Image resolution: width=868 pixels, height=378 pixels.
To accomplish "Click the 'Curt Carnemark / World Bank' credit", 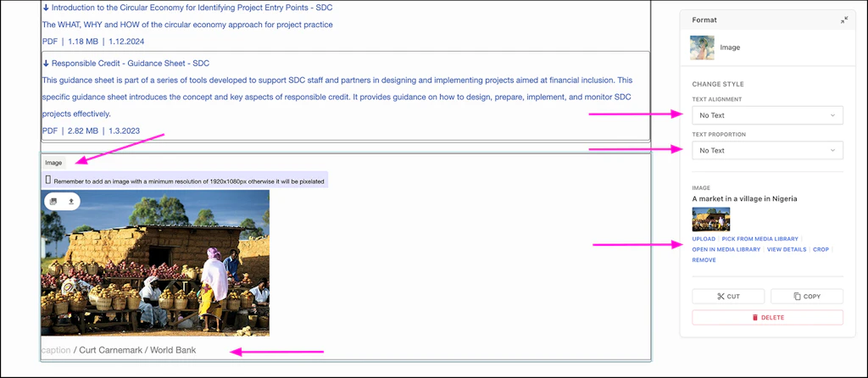I will click(137, 350).
